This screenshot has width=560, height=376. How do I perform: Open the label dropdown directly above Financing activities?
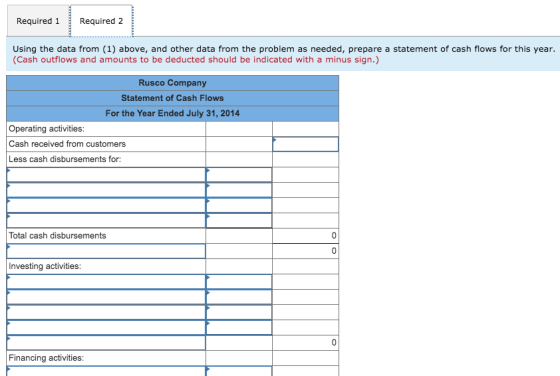tap(106, 343)
